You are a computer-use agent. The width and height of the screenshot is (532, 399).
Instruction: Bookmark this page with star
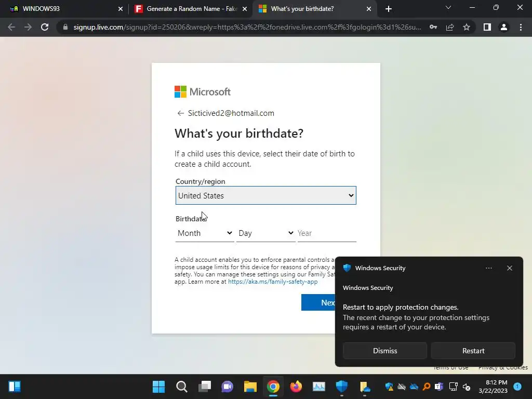click(467, 27)
